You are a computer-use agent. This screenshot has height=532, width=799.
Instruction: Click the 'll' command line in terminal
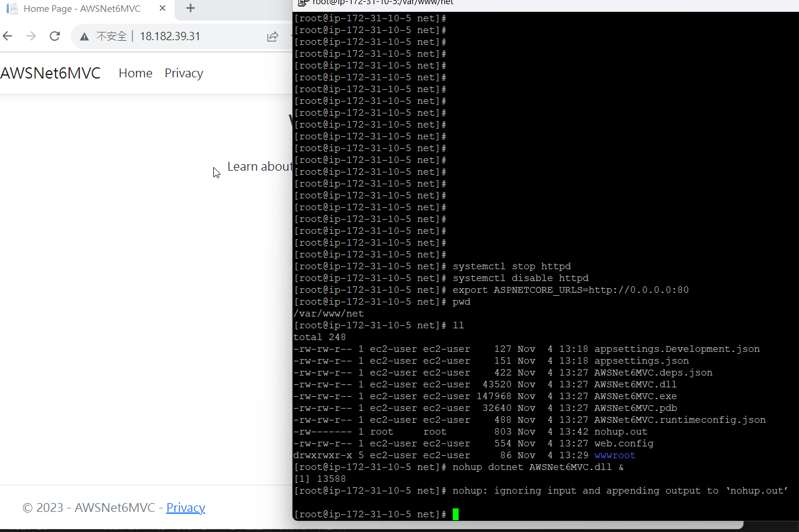coord(459,325)
